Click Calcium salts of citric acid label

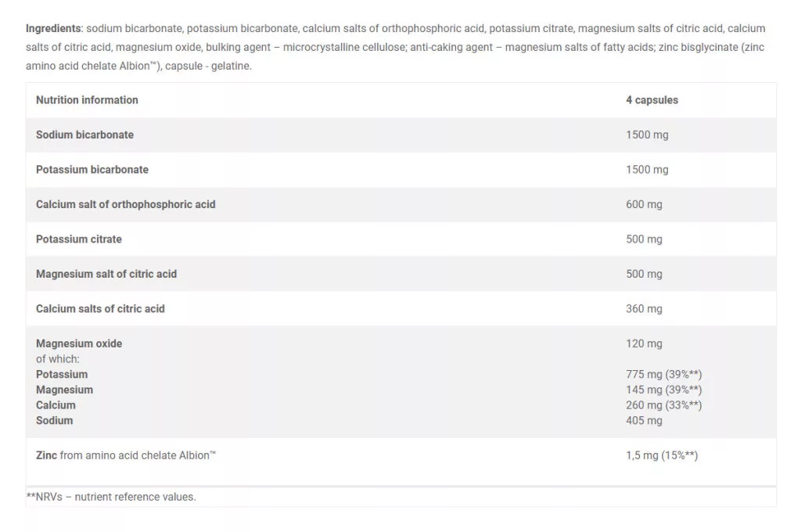(100, 308)
